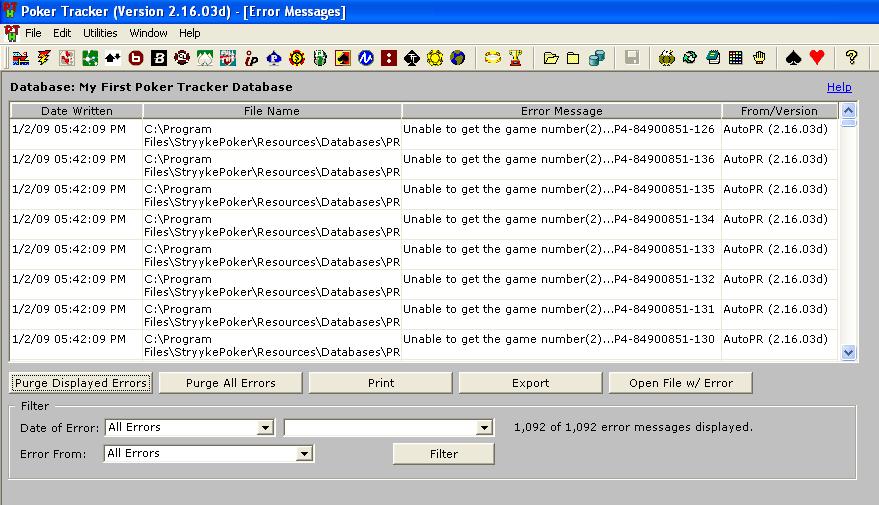This screenshot has width=879, height=505.
Task: Click the red-blue first toolbar icon
Action: 21,58
